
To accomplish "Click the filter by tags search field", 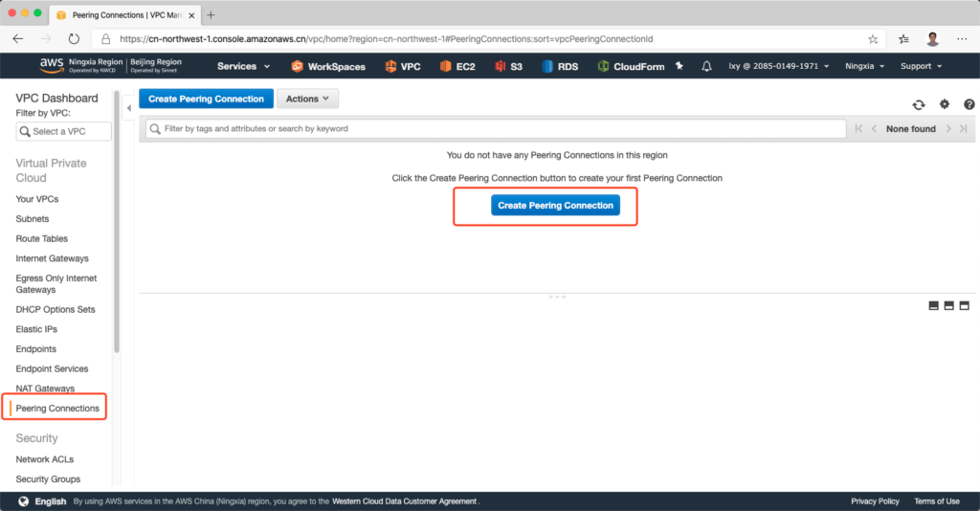I will (495, 128).
